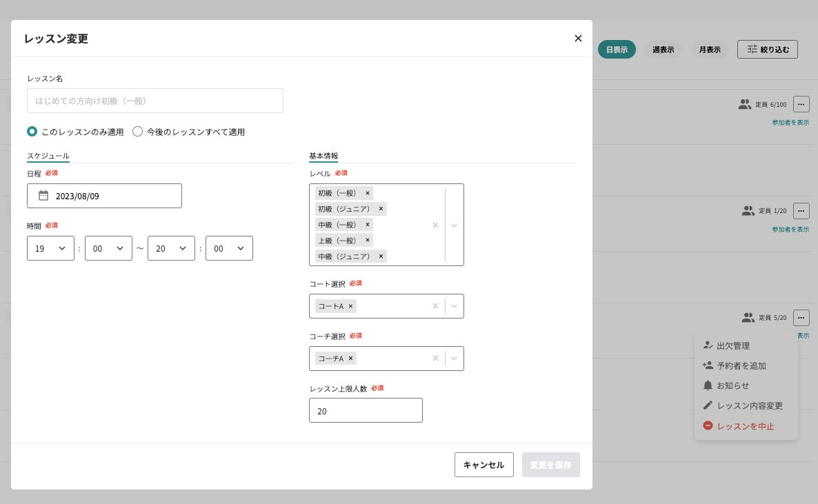This screenshot has width=818, height=504.
Task: Remove the 中級（ジュニア） level tag
Action: tap(381, 256)
